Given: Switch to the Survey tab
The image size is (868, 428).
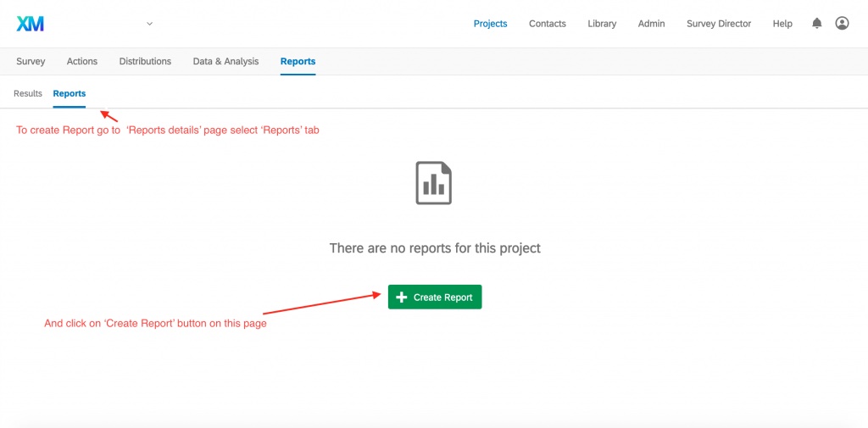Looking at the screenshot, I should (31, 62).
